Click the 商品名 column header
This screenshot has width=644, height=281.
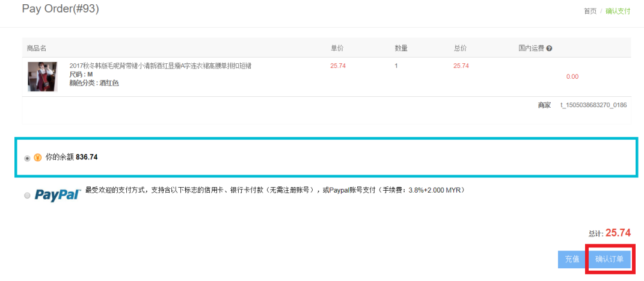click(37, 48)
